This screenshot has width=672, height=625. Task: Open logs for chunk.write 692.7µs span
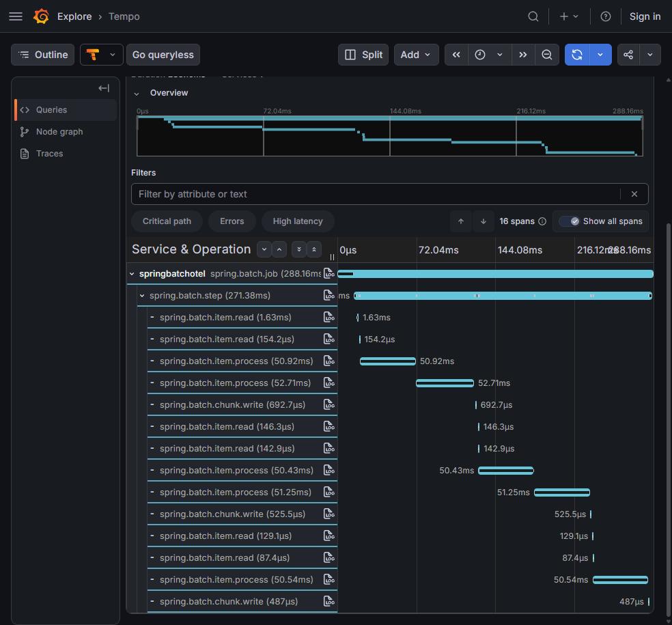(x=329, y=404)
